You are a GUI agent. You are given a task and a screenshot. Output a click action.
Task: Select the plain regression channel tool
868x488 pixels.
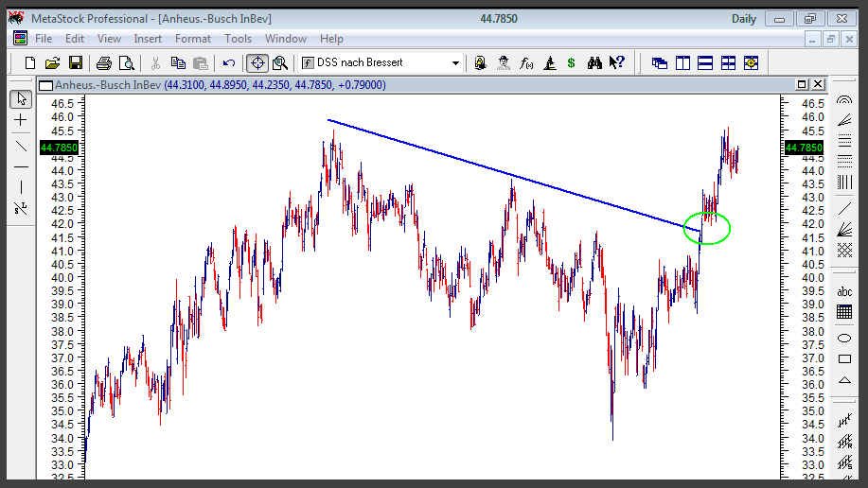point(844,421)
